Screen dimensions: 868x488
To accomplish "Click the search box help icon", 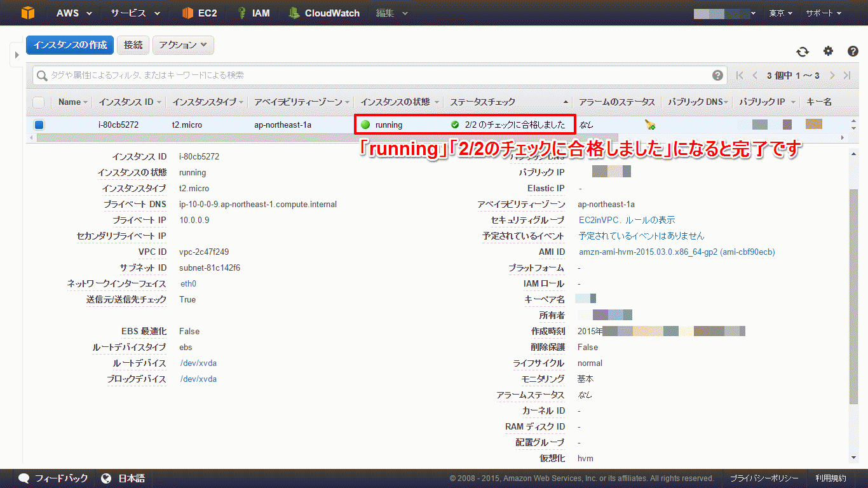I will (717, 75).
